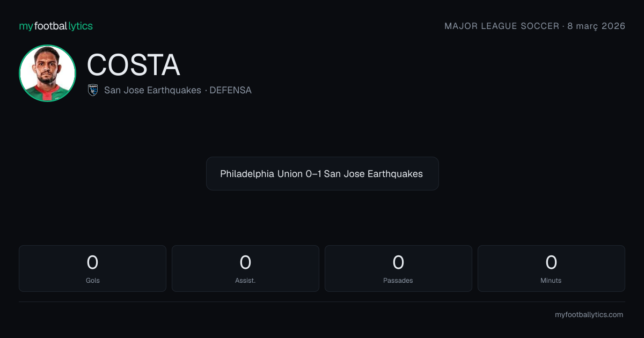Click the zero value above Passades
The height and width of the screenshot is (338, 644).
(x=398, y=262)
